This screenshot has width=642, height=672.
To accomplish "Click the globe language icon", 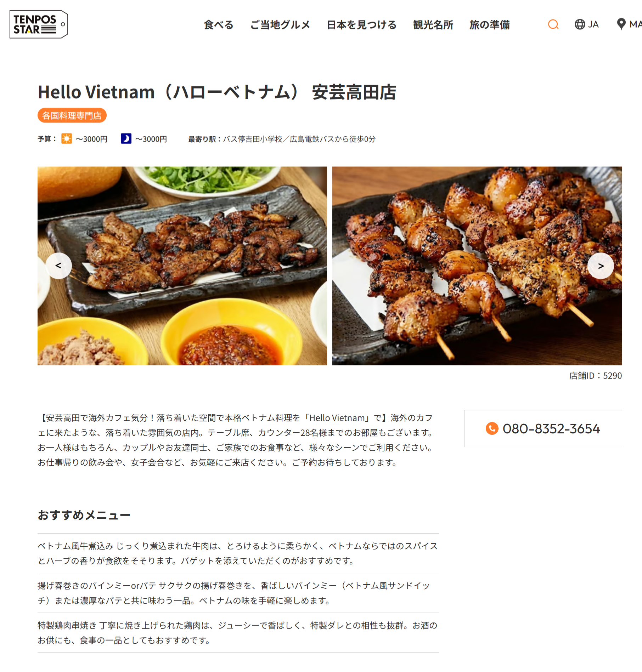I will click(x=580, y=24).
